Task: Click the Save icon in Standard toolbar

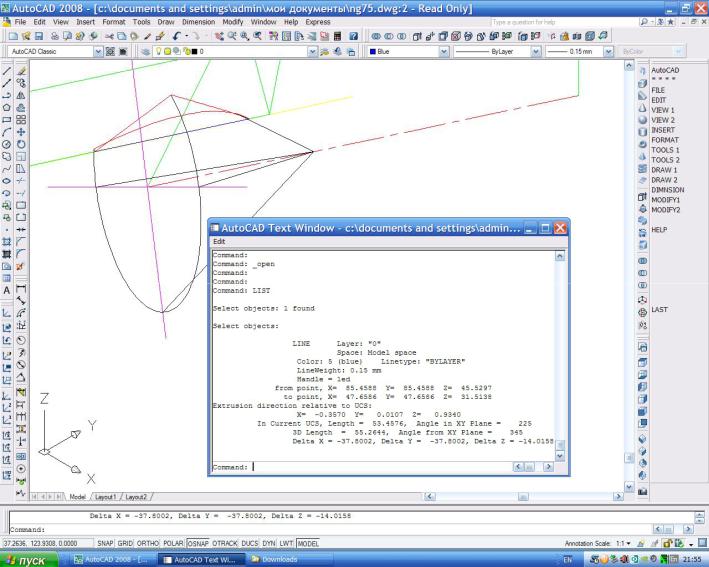Action: (x=39, y=36)
